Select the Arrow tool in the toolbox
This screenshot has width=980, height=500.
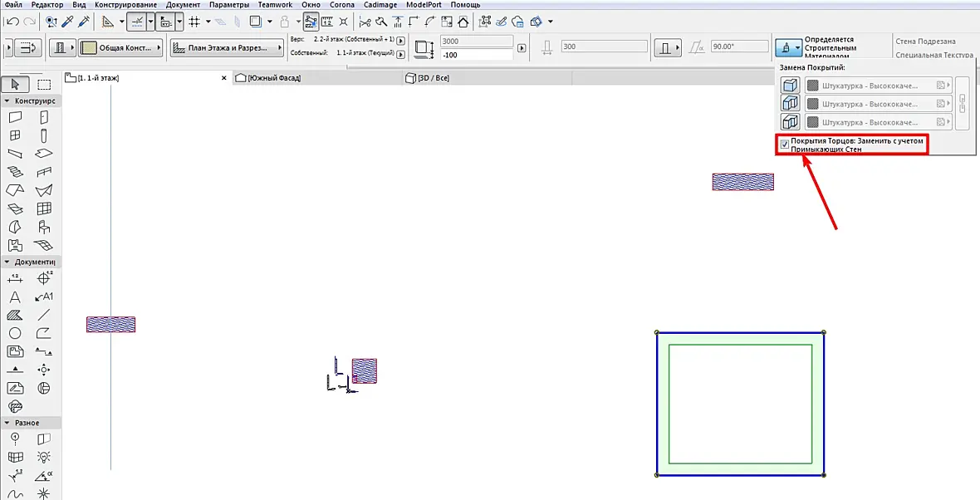(x=16, y=85)
